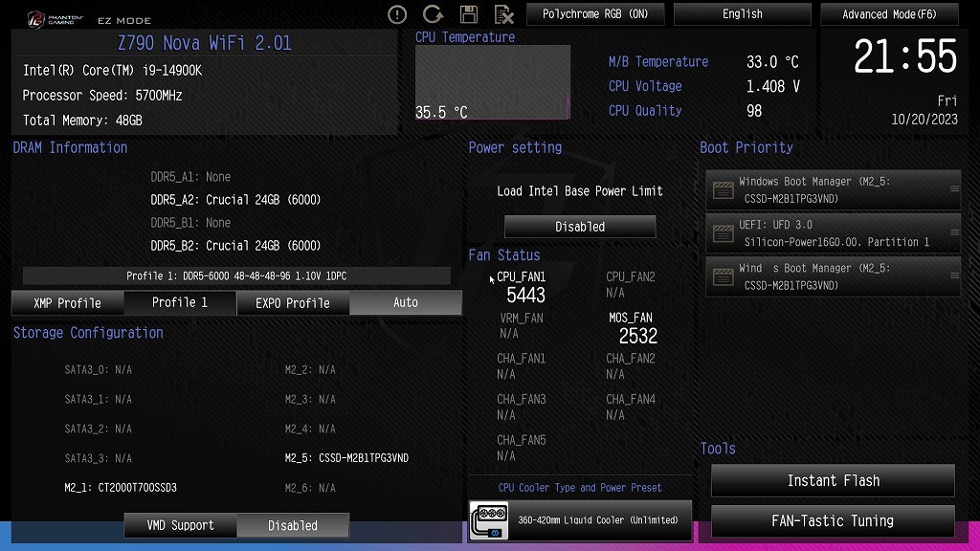Click the Total Memory: 48GB line
The image size is (980, 551).
pos(82,121)
